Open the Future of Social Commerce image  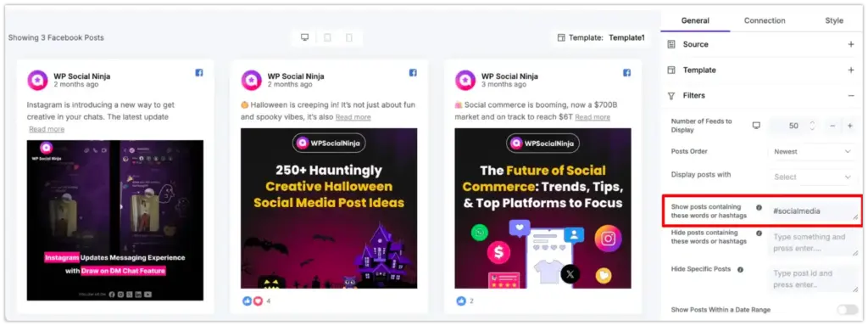543,209
